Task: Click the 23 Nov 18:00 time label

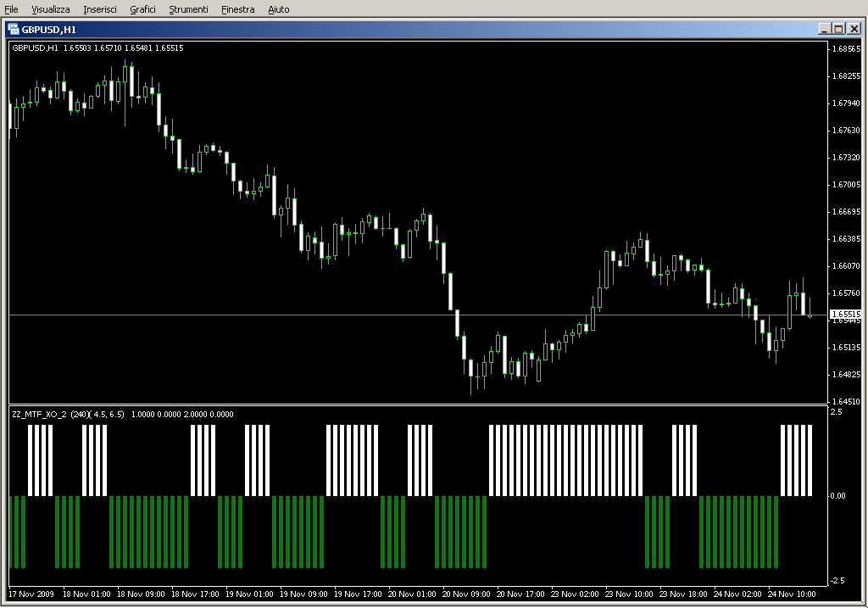Action: (x=683, y=594)
